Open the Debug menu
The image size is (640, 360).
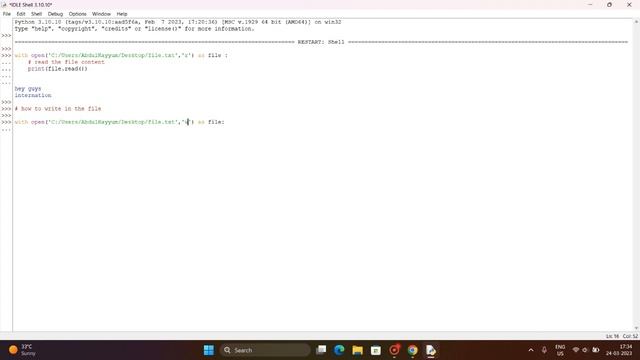[x=55, y=14]
